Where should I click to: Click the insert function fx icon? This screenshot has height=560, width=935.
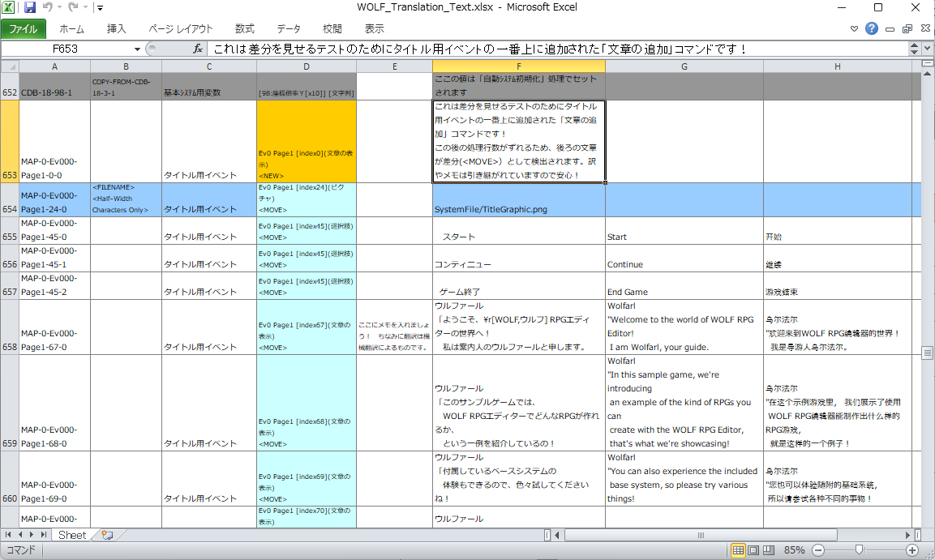[197, 49]
